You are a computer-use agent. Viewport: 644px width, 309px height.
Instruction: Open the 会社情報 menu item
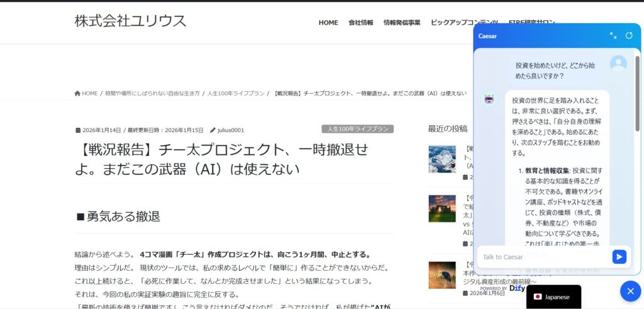point(360,23)
